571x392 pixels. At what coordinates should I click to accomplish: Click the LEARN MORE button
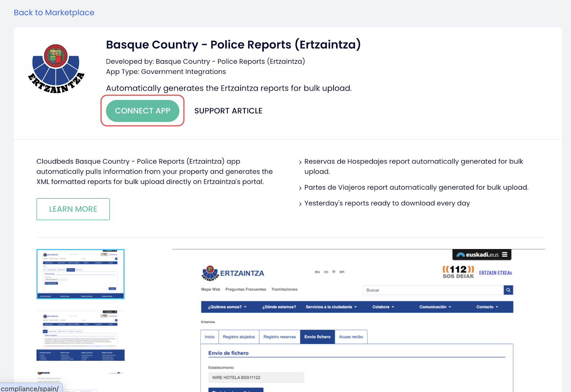click(73, 209)
